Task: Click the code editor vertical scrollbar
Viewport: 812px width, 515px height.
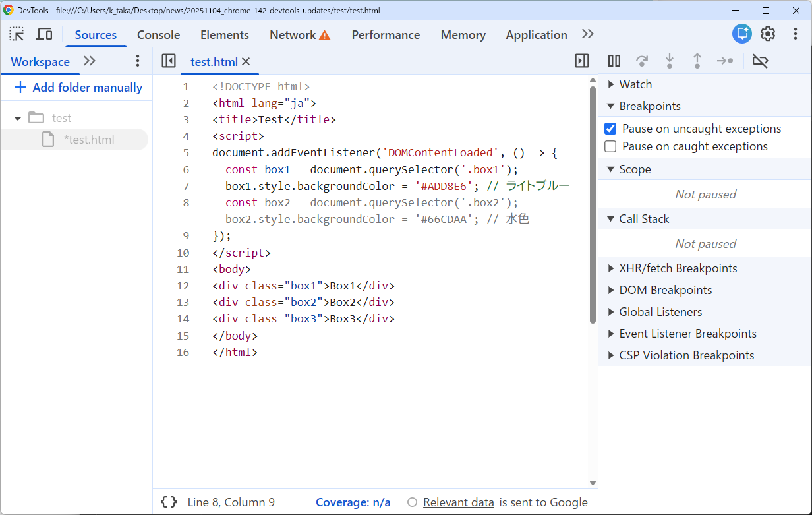Action: click(x=593, y=204)
